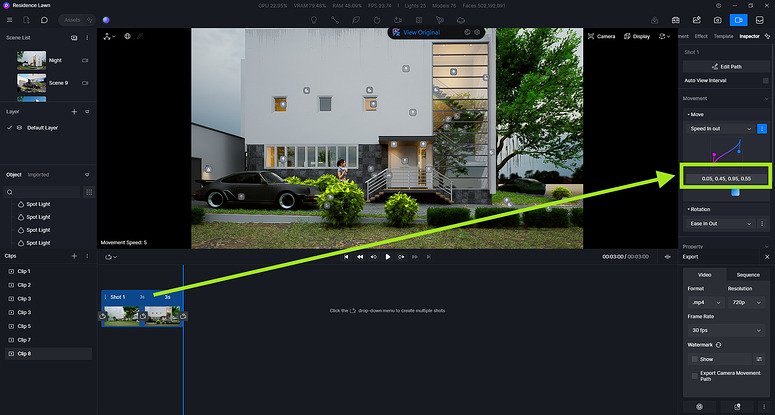The width and height of the screenshot is (775, 415).
Task: Select Clip 1 in Clips list
Action: point(48,271)
